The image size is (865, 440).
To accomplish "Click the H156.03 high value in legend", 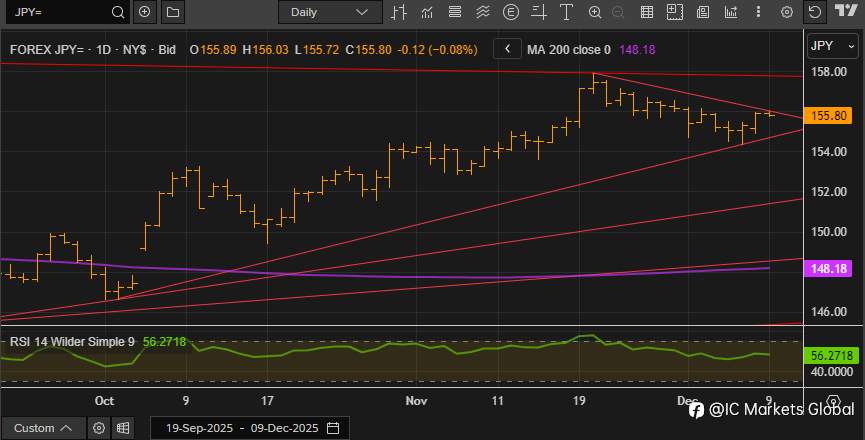I will 265,50.
